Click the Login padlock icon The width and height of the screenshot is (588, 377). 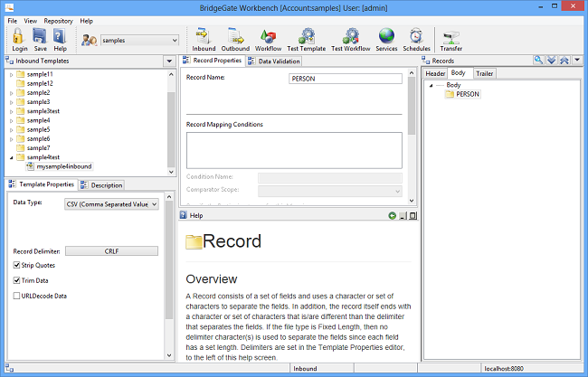18,36
